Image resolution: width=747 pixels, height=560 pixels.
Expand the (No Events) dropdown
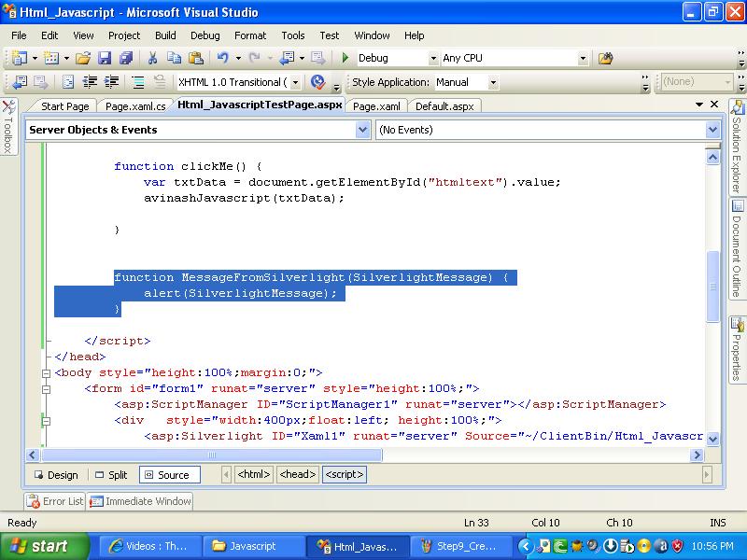click(712, 130)
